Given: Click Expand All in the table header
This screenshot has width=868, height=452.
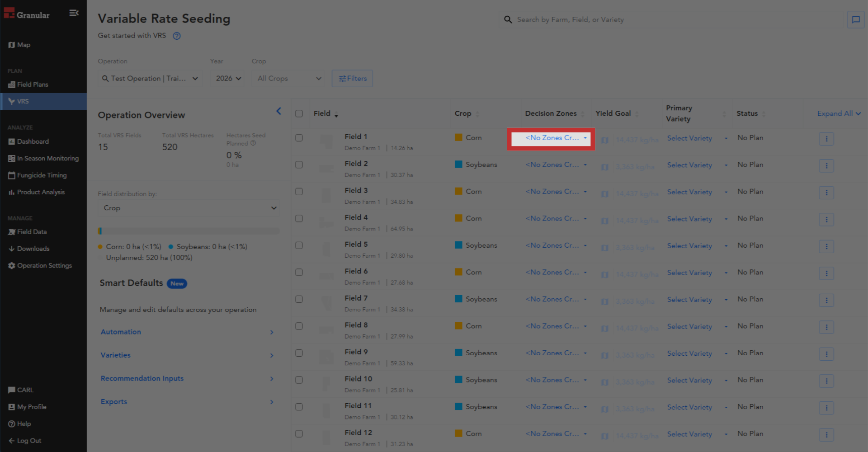Looking at the screenshot, I should [x=839, y=113].
